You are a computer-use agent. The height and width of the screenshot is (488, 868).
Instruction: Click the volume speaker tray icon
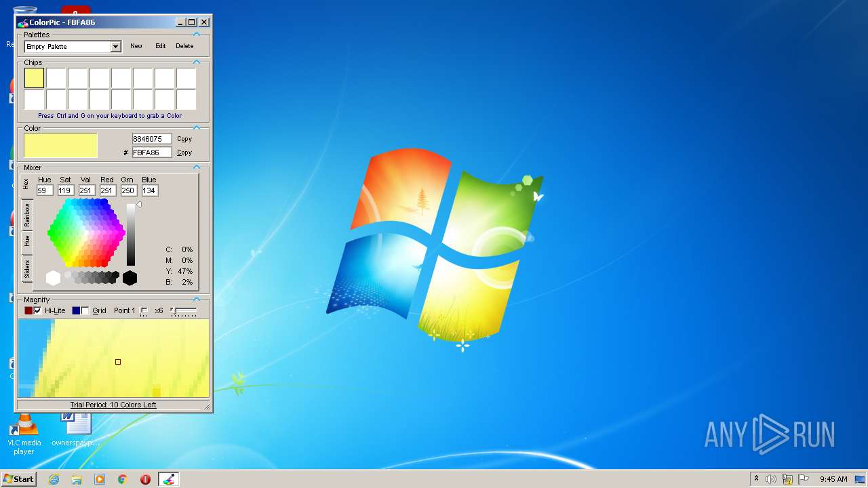pos(771,479)
